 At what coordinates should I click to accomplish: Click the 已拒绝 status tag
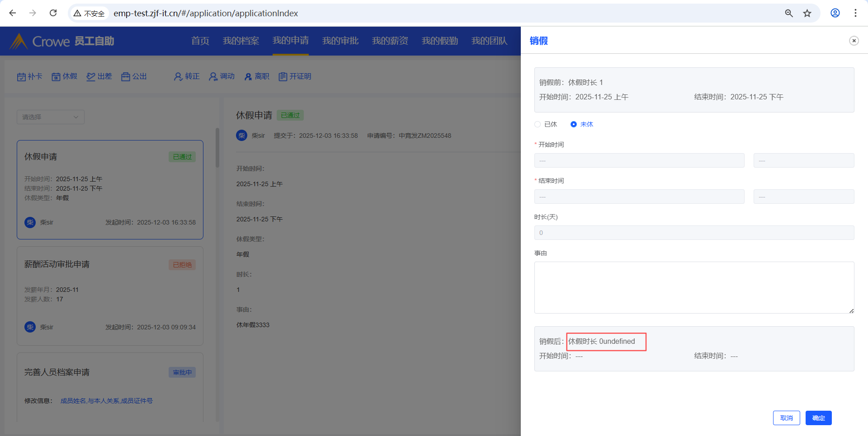click(182, 265)
